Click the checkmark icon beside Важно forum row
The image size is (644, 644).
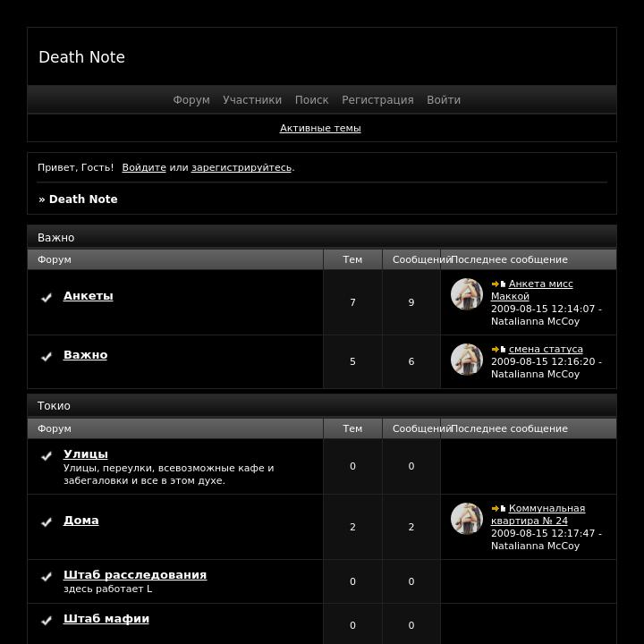(x=47, y=357)
